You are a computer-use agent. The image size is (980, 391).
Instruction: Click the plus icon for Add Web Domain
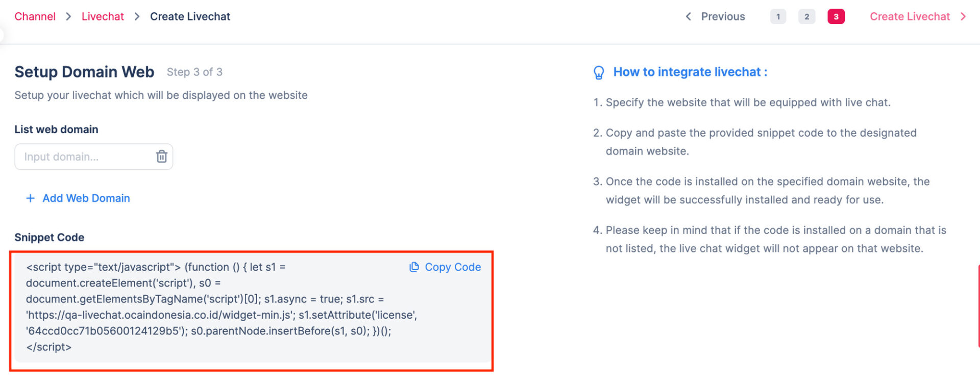[31, 198]
